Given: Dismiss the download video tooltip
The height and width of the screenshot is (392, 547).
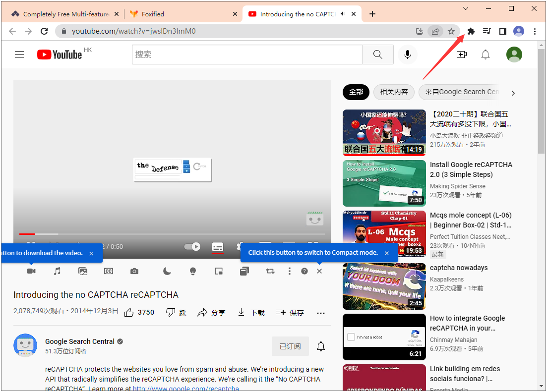Looking at the screenshot, I should pyautogui.click(x=91, y=254).
